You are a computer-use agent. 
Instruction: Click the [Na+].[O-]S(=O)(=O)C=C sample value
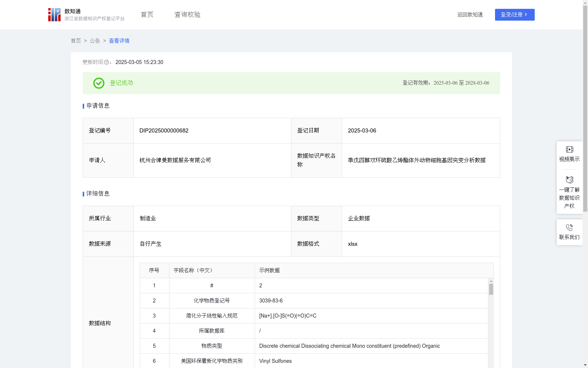pyautogui.click(x=288, y=316)
